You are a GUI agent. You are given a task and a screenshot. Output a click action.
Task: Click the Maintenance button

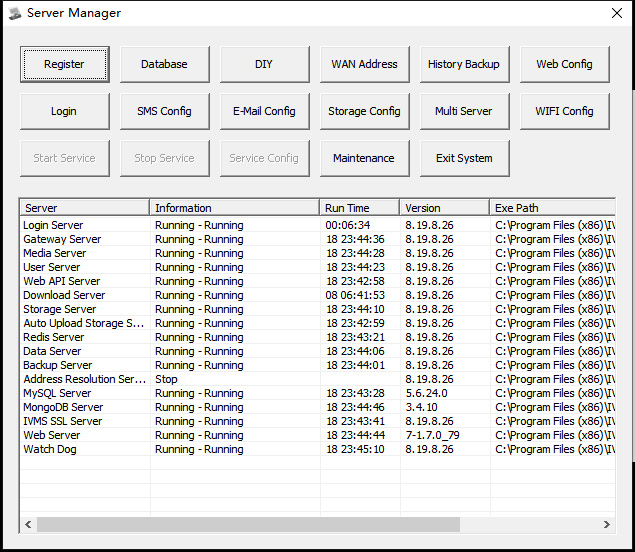click(365, 158)
